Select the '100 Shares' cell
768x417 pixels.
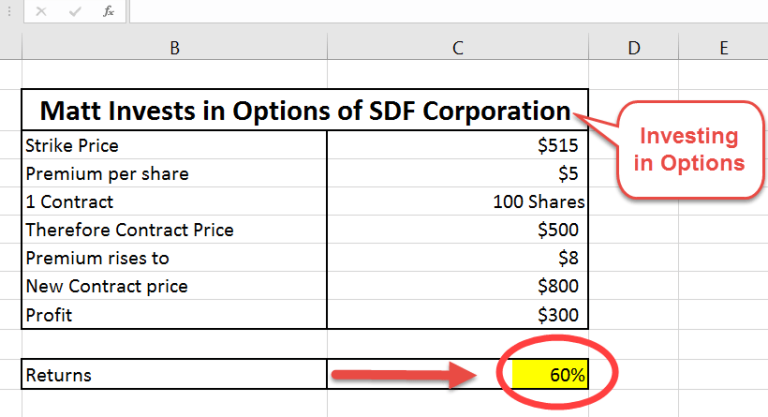(457, 201)
